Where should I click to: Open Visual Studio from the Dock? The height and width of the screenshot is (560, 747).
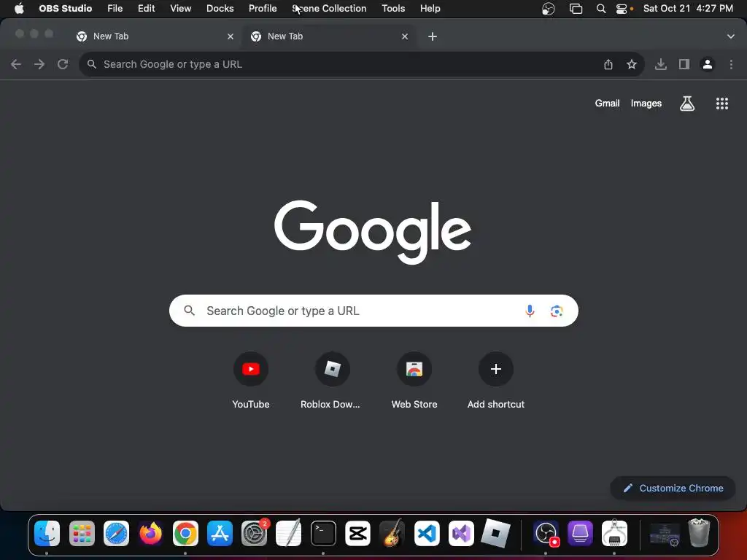[461, 533]
